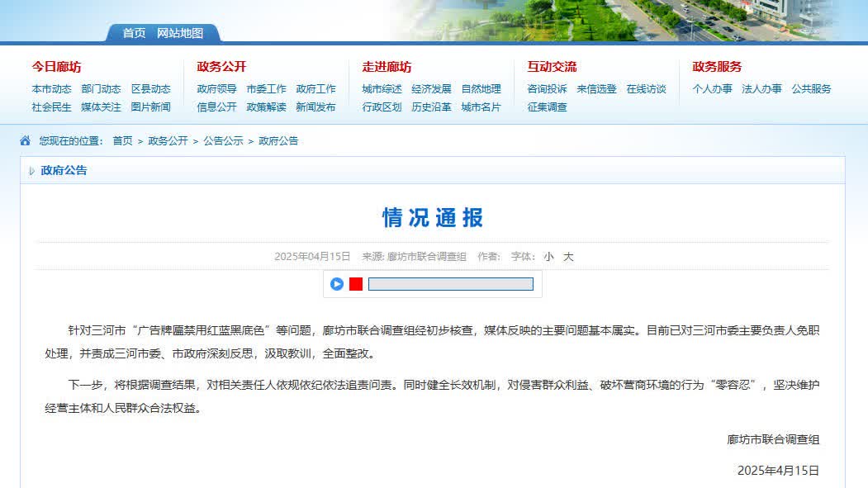Screen dimensions: 868x488
Task: Click the arrow icon next to 政府公告 heading
Action: pyautogui.click(x=31, y=171)
